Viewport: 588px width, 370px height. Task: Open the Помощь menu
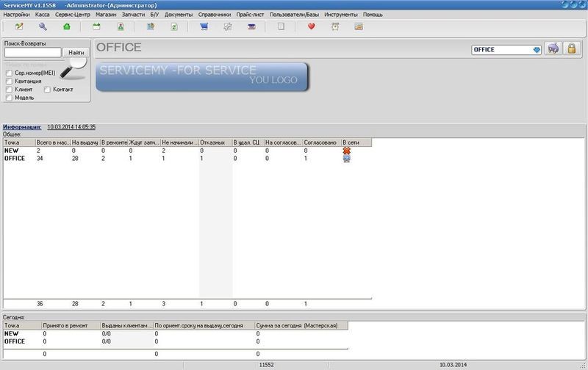pos(373,15)
